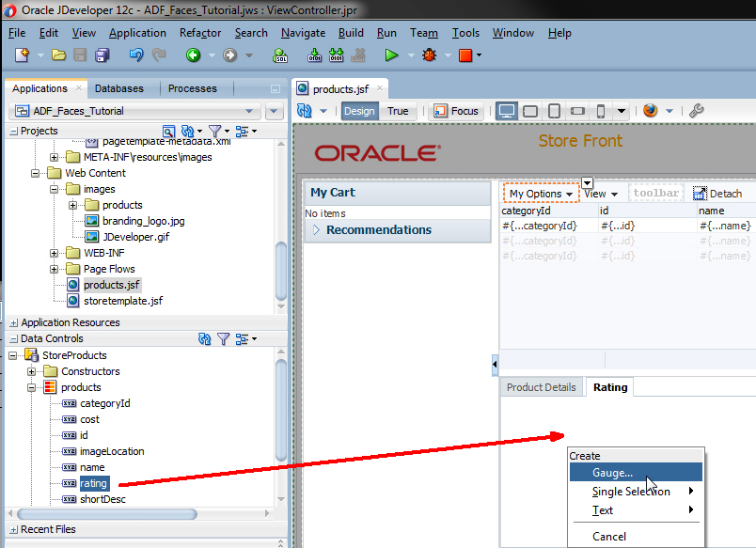Click the editor Refresh page icon
756x548 pixels.
click(305, 111)
